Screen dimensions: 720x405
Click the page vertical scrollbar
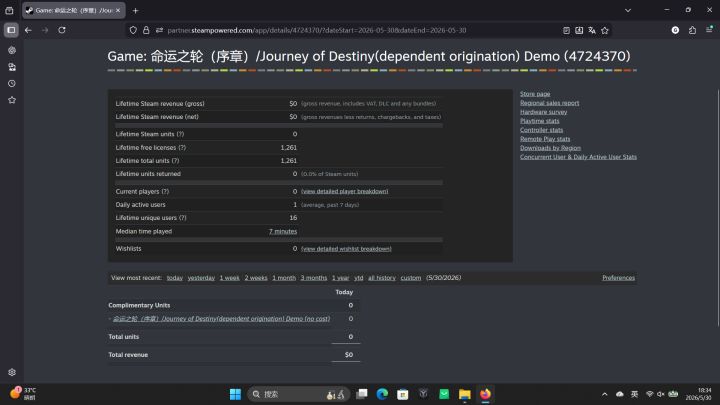[x=718, y=207]
